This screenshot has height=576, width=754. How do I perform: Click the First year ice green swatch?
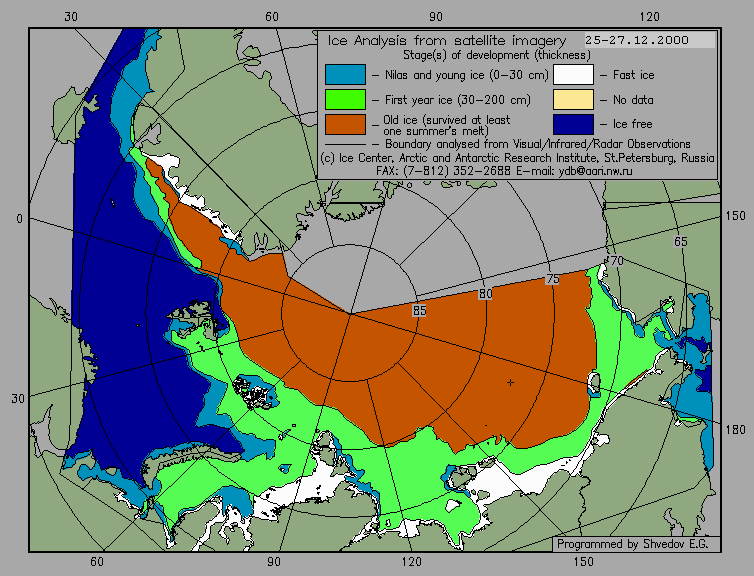345,100
